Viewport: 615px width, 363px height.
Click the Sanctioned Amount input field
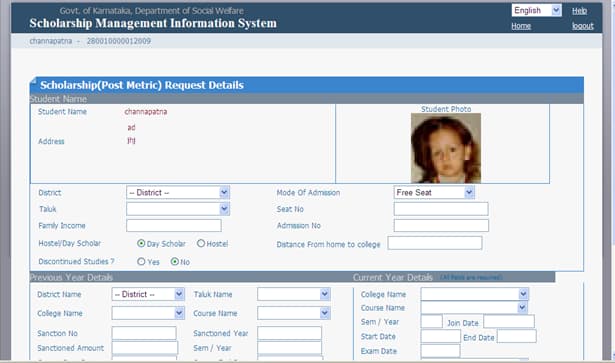pyautogui.click(x=145, y=348)
